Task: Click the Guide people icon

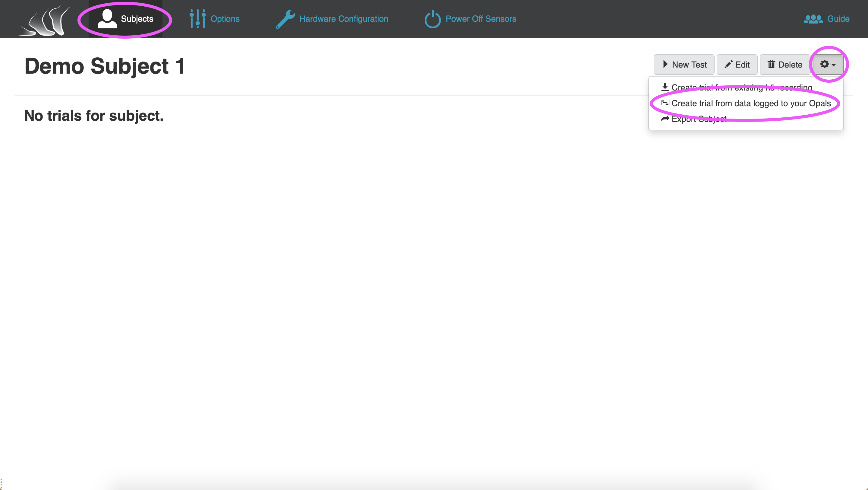Action: click(813, 19)
